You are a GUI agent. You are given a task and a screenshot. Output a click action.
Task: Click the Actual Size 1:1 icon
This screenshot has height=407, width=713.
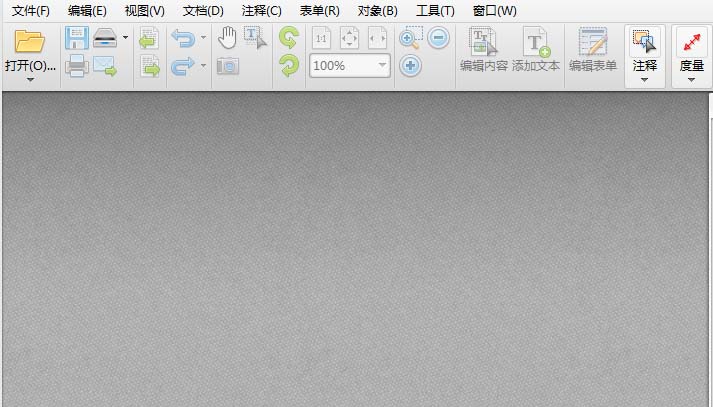[x=321, y=39]
